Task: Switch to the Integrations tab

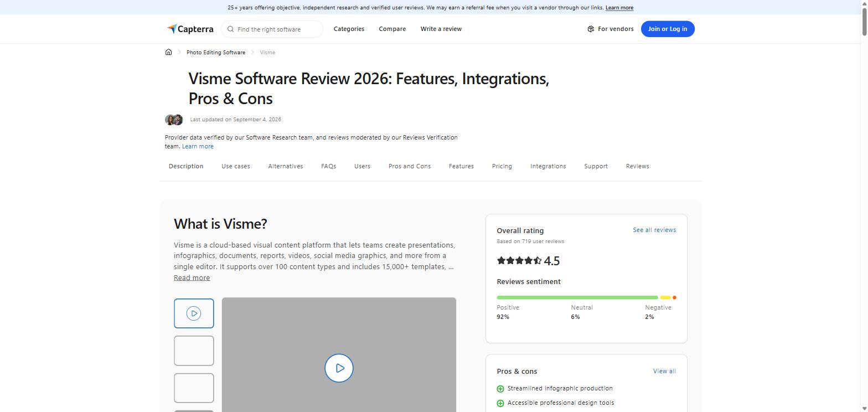Action: (548, 166)
